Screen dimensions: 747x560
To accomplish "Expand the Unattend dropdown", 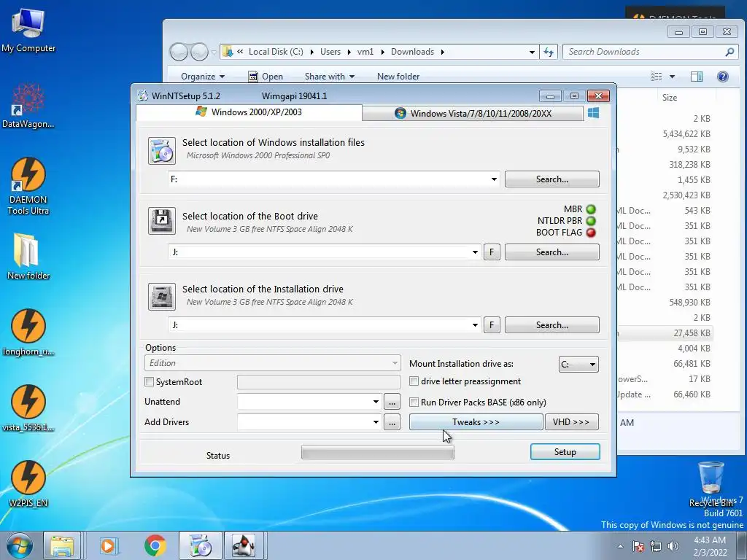I will pos(376,402).
